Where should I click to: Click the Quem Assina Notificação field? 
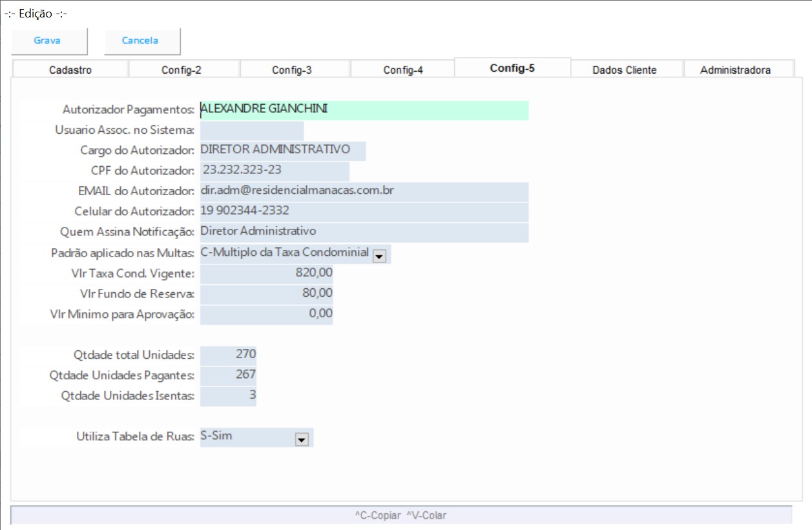tap(364, 232)
